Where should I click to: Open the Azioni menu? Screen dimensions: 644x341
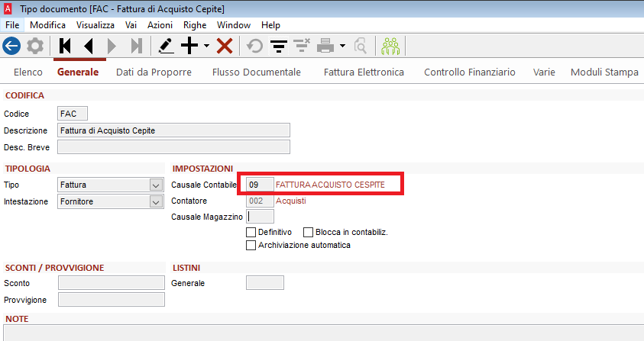(160, 25)
